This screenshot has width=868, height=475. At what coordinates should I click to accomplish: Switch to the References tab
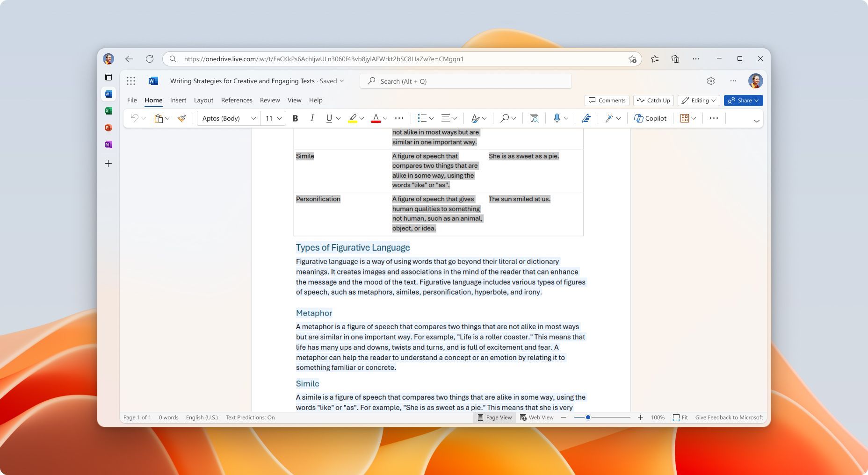237,100
